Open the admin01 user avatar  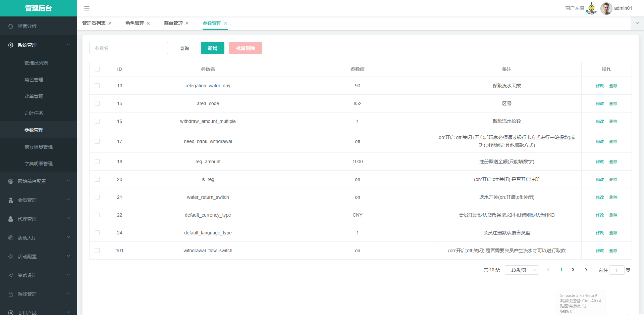pos(606,8)
